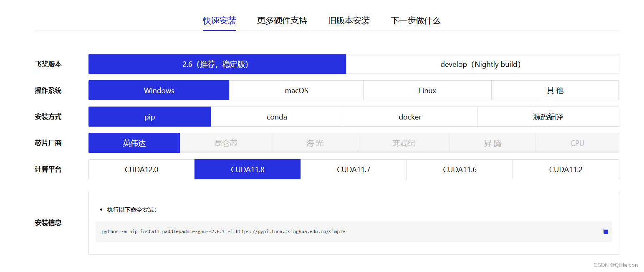Click the install command text area
This screenshot has width=644, height=272.
pos(224,231)
